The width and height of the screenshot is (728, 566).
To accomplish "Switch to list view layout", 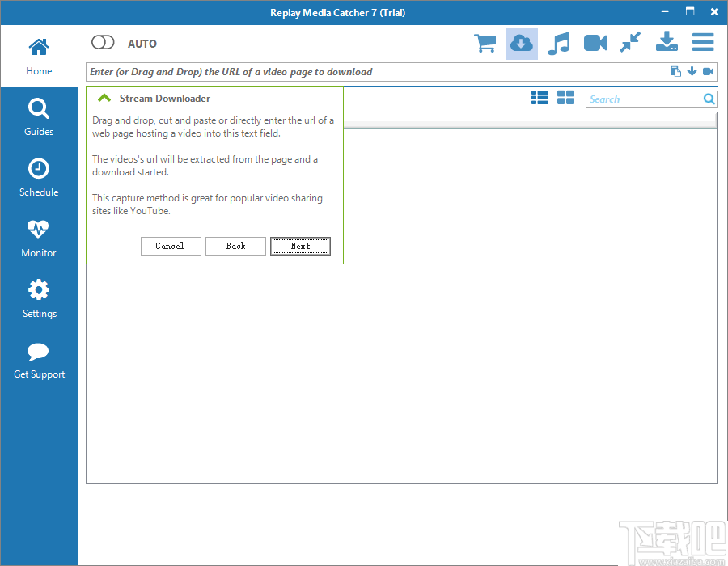I will point(540,98).
